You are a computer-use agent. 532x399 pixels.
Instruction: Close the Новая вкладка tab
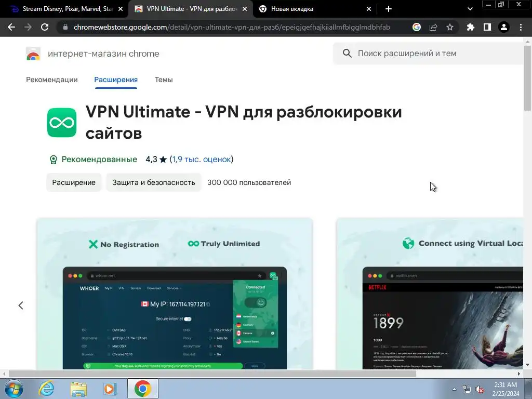[369, 9]
